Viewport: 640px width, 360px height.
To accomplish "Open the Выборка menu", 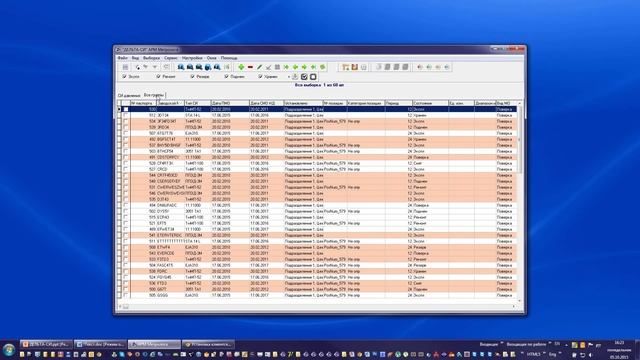I will point(151,58).
